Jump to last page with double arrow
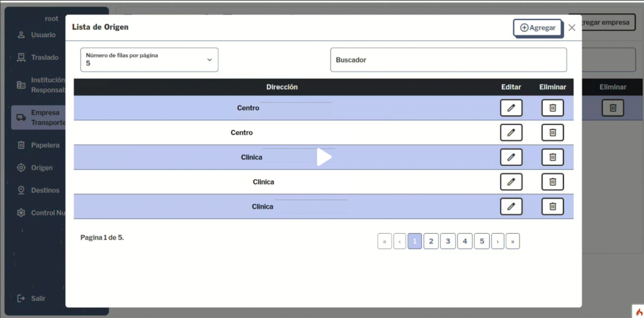Viewport: 644px width, 318px height. [513, 241]
